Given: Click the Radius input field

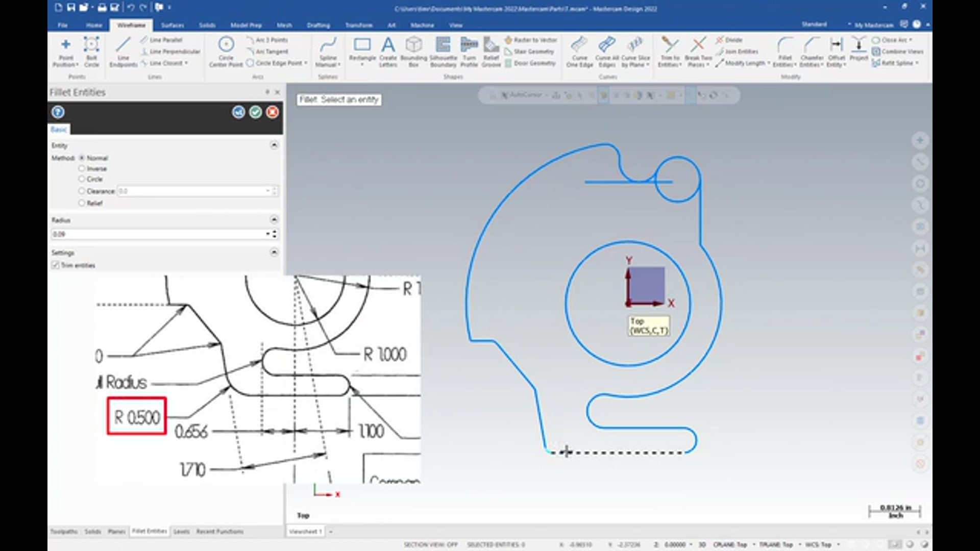Looking at the screenshot, I should tap(158, 234).
